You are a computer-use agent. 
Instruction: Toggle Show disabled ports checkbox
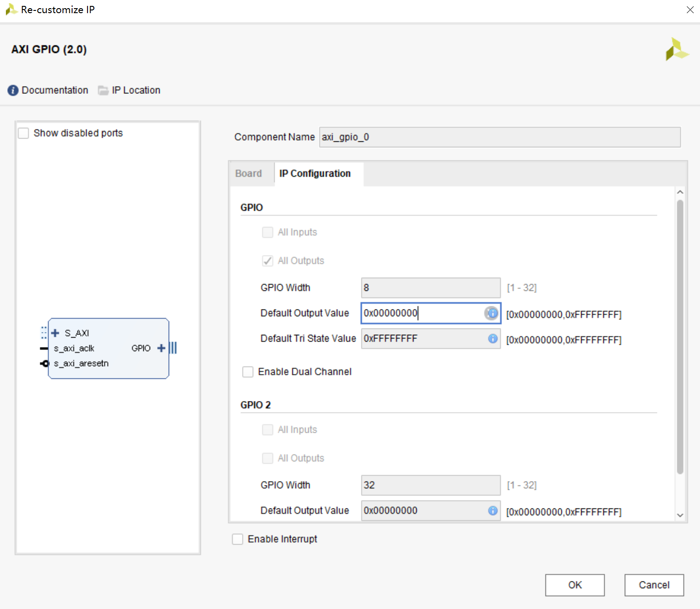point(24,133)
